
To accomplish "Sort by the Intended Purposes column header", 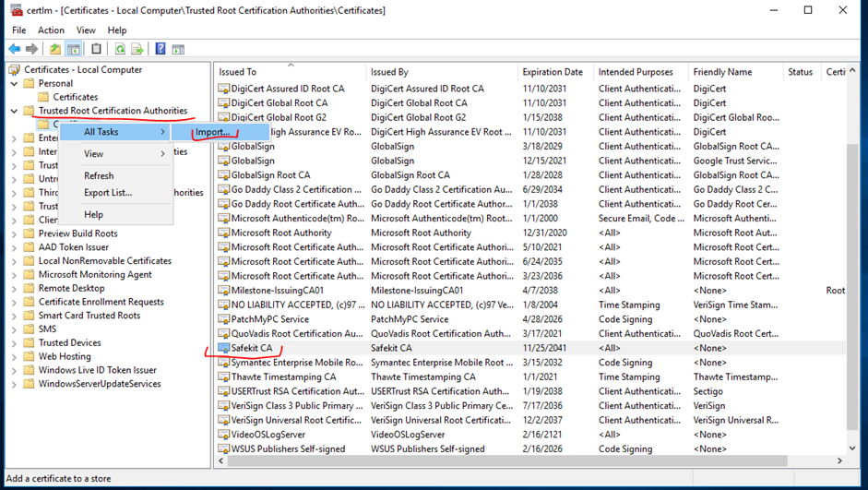I will [x=641, y=72].
